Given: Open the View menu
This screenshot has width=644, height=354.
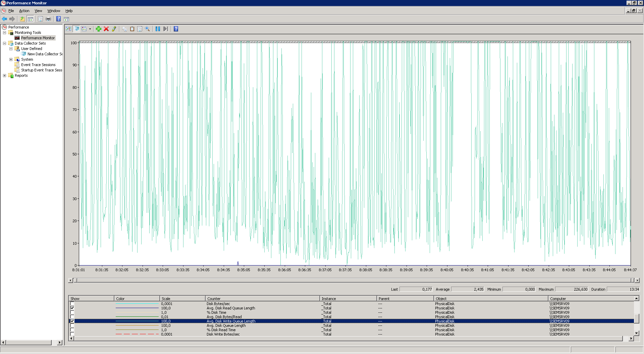Looking at the screenshot, I should [x=38, y=11].
